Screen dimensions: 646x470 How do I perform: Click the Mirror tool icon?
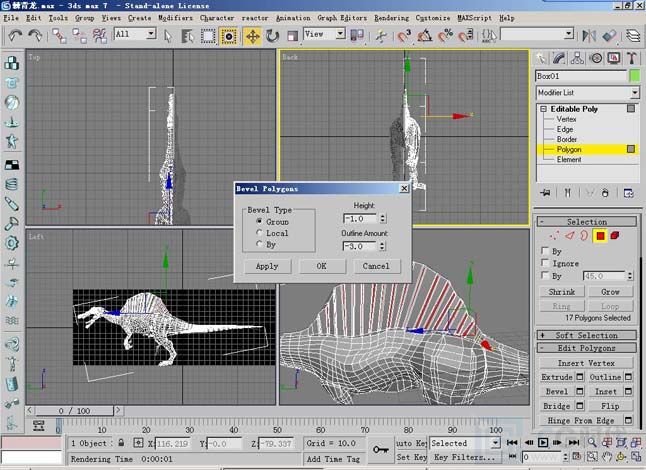589,36
